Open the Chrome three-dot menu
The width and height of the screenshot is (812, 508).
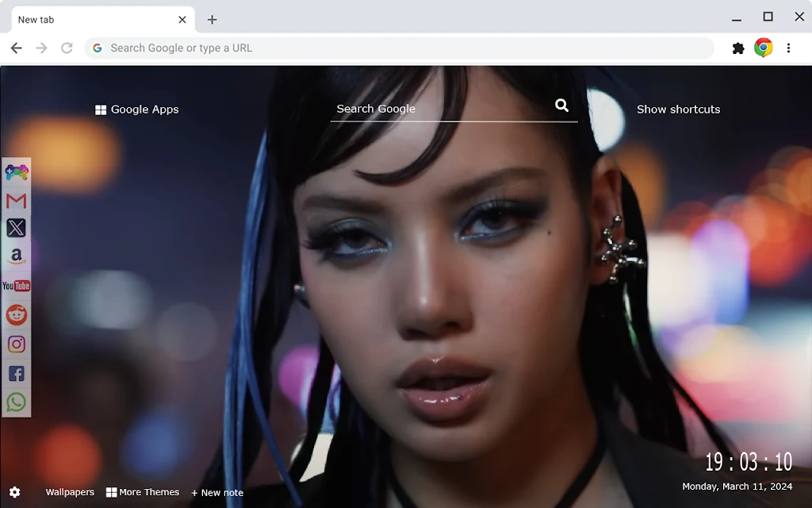(x=788, y=48)
